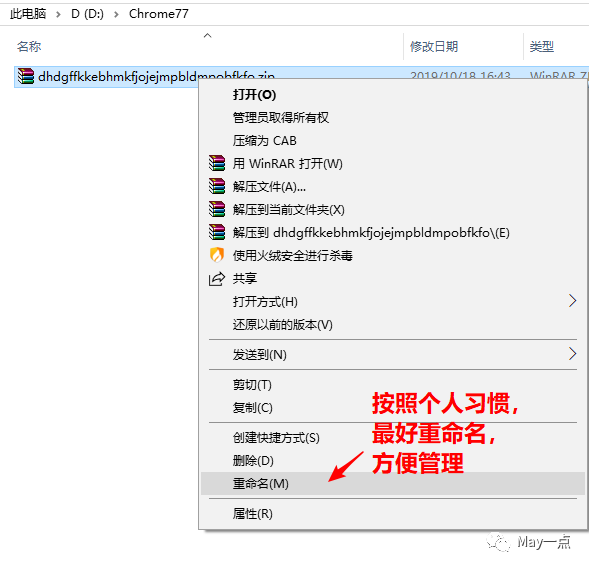Go to '此电脑' in the address bar
This screenshot has width=589, height=568.
28,14
